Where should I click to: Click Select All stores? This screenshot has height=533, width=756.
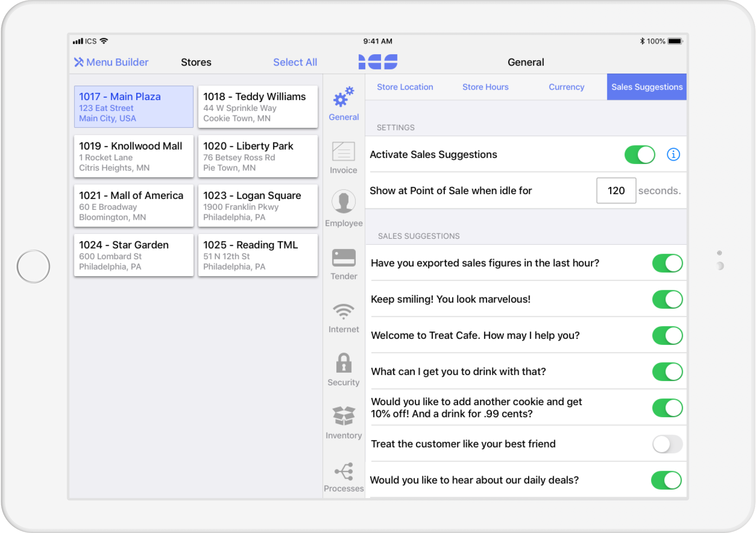point(295,62)
